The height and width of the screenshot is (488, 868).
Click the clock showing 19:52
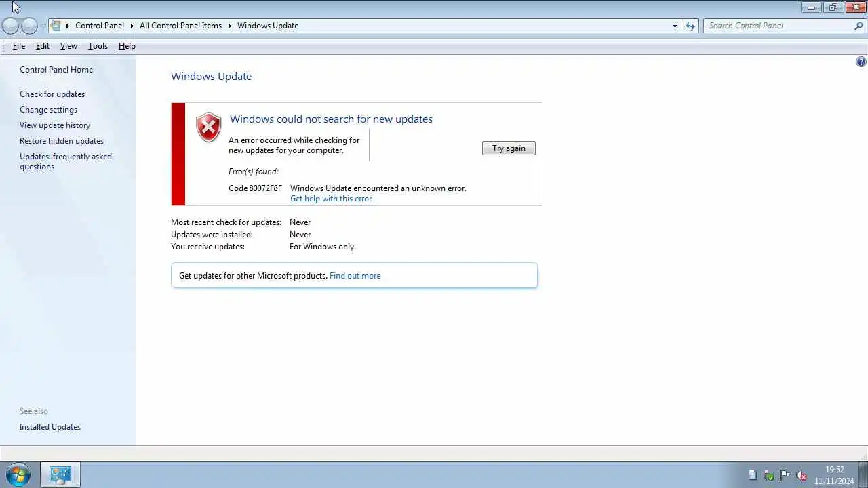point(834,470)
